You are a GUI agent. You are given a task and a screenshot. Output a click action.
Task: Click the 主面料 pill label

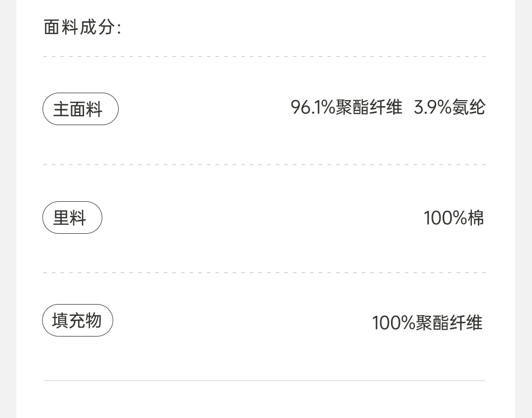pos(80,109)
